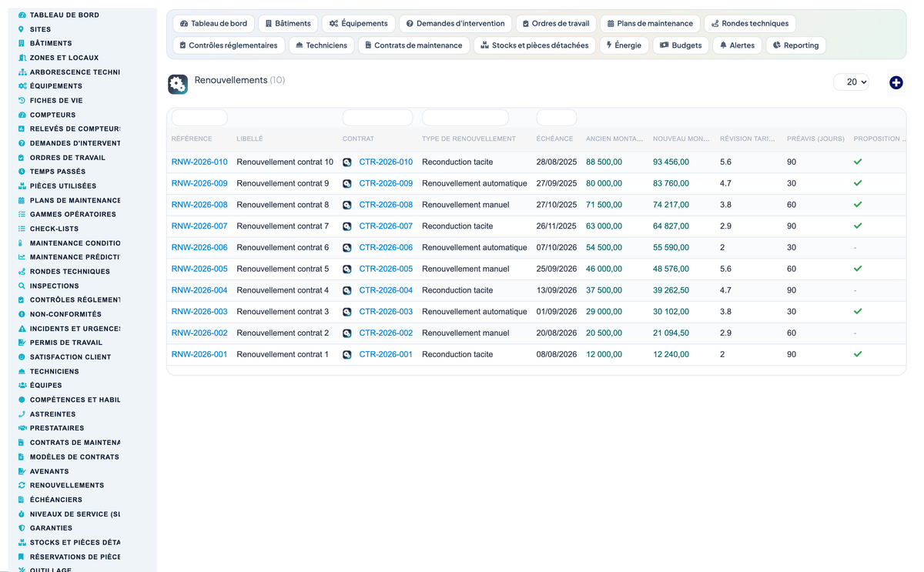This screenshot has width=924, height=572.
Task: Click the green checkmark in RNW-2026-005 row
Action: point(858,269)
